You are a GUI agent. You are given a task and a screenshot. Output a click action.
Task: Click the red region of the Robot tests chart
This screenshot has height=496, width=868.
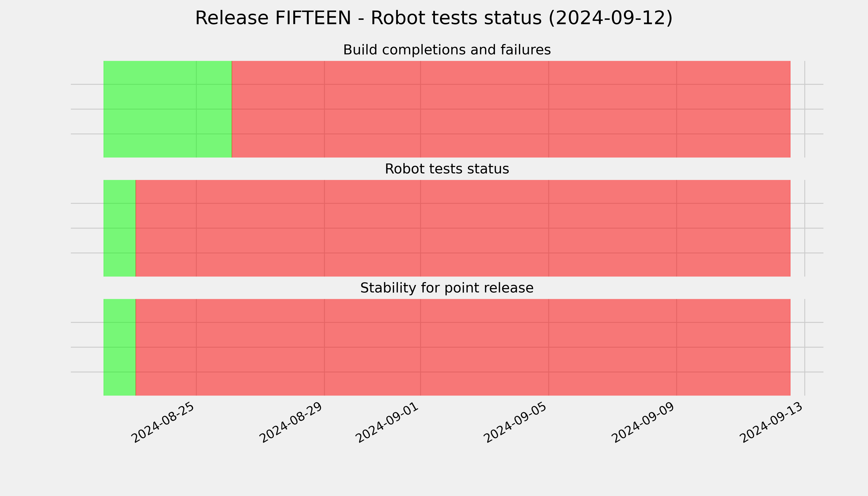[463, 228]
